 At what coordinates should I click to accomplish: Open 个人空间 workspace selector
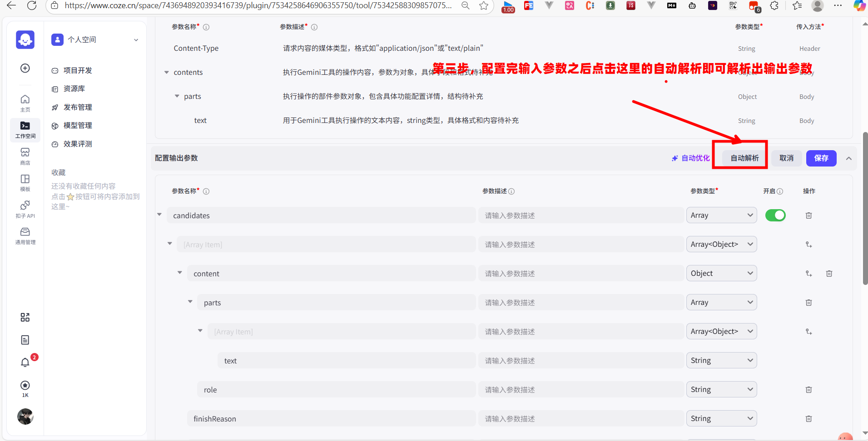point(95,40)
